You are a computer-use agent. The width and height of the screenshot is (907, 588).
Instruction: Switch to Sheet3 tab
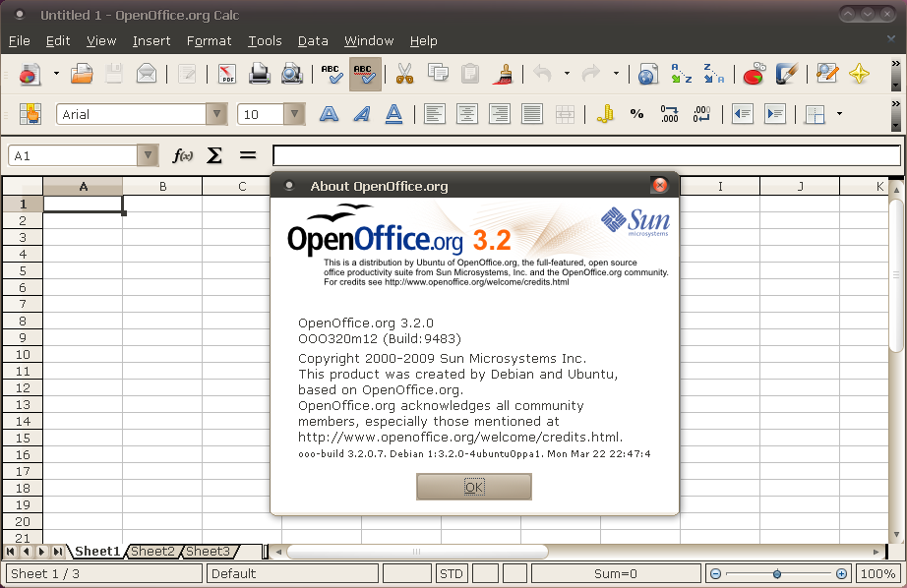click(x=208, y=551)
